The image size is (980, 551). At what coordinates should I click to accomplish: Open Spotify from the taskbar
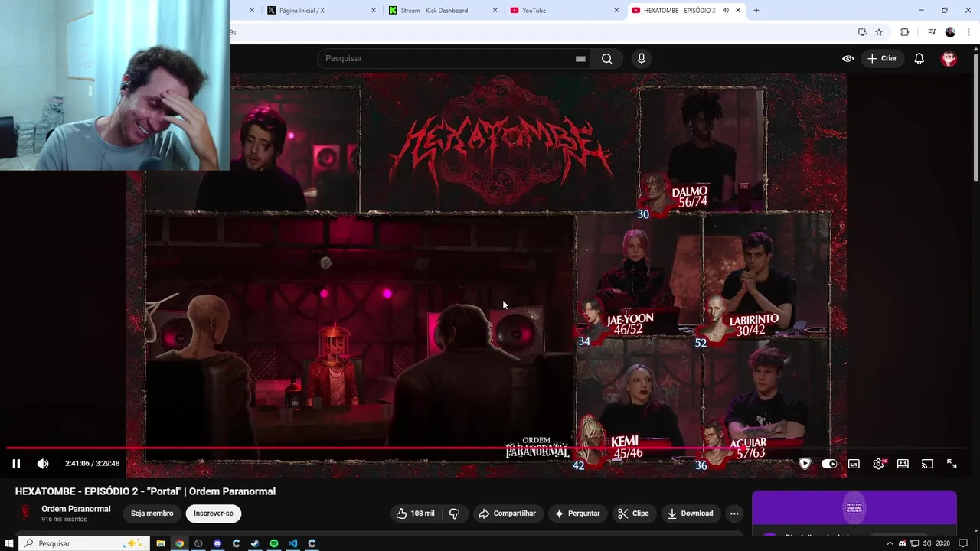(274, 543)
